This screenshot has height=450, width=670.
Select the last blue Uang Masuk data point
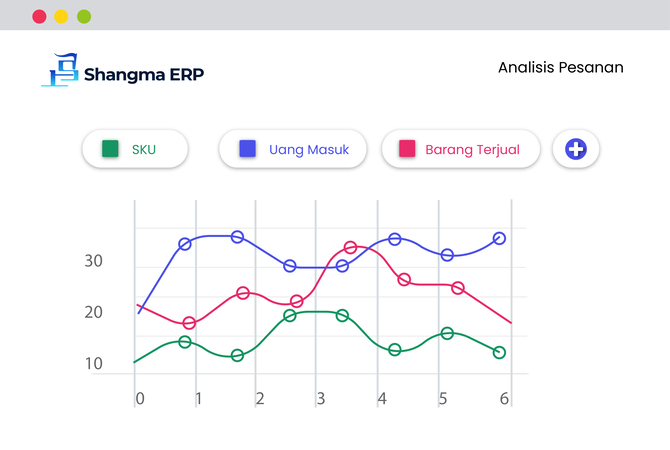(499, 238)
